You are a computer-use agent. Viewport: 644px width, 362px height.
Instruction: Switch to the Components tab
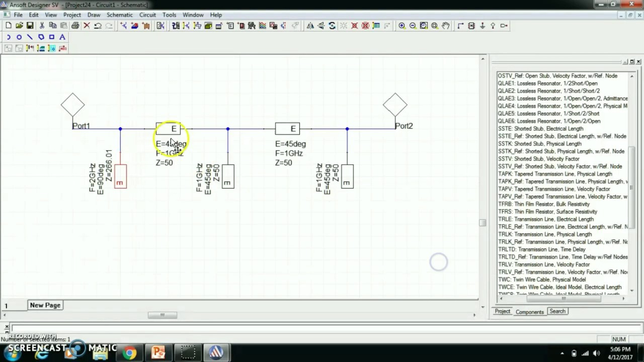[x=529, y=312]
